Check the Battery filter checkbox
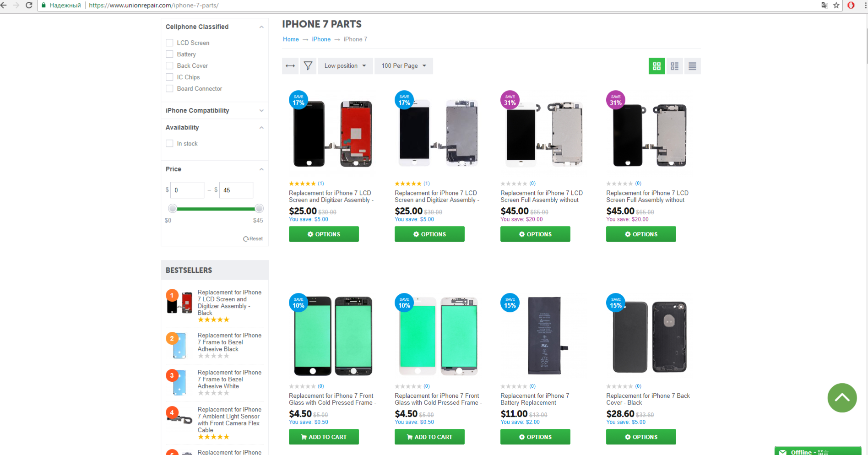This screenshot has width=868, height=455. point(169,54)
